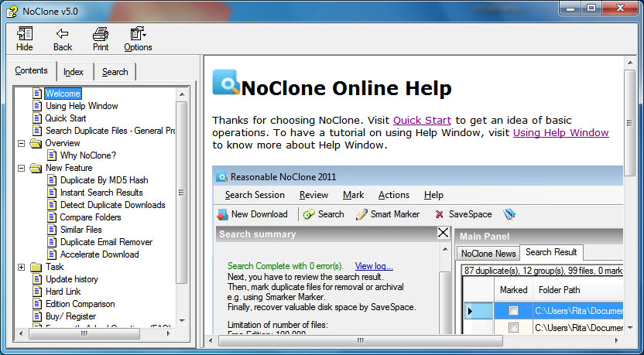Click down arrow of contents tree scrollbar
The width and height of the screenshot is (644, 355).
tap(182, 320)
